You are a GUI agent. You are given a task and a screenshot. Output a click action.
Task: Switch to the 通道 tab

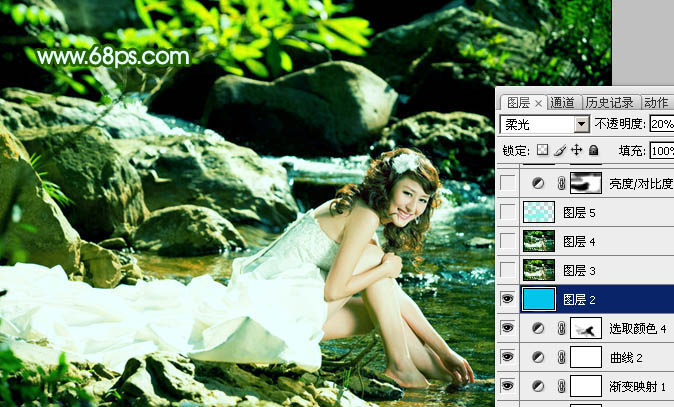click(562, 102)
